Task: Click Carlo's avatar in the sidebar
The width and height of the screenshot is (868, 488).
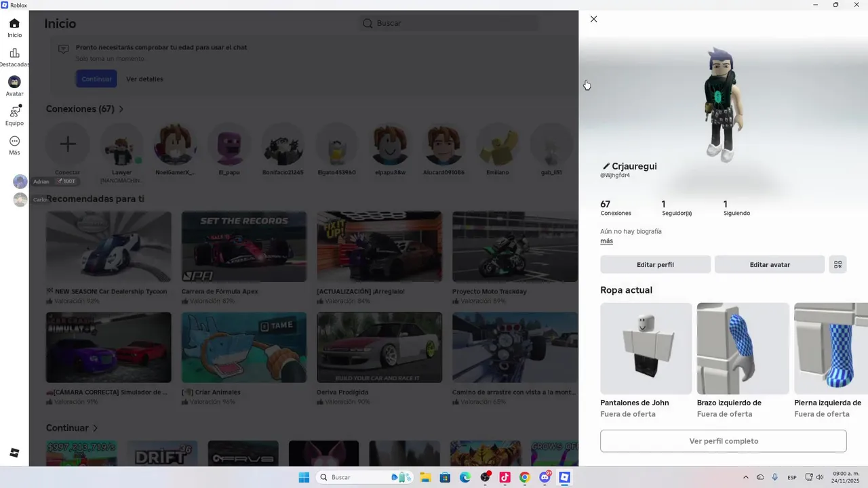Action: click(20, 199)
